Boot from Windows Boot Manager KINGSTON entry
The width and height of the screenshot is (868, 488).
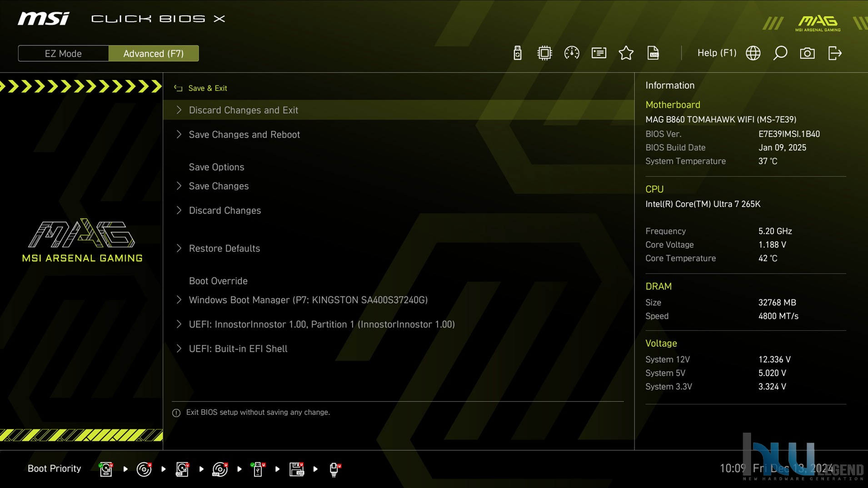click(399, 300)
